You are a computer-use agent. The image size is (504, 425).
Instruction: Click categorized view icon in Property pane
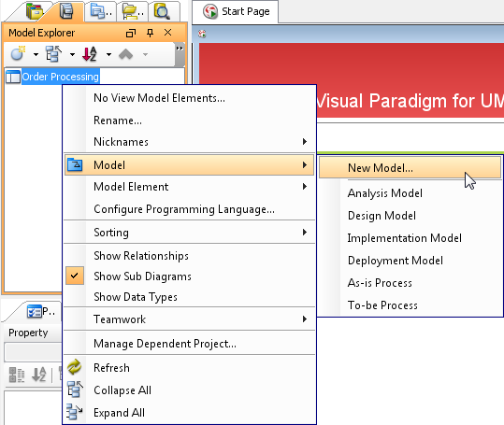pyautogui.click(x=17, y=375)
